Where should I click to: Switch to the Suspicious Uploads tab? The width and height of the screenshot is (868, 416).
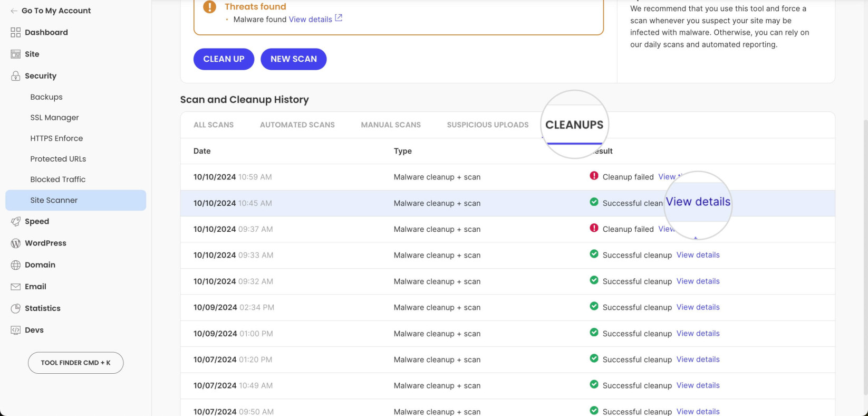(488, 125)
